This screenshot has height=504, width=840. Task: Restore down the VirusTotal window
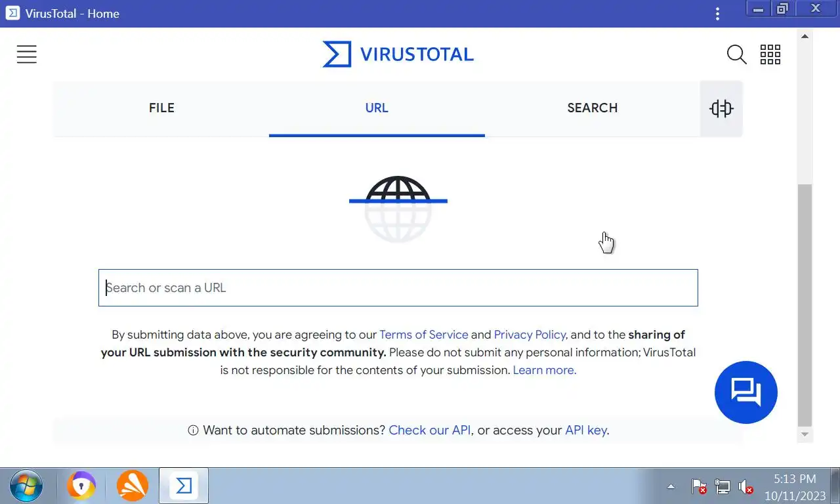(782, 9)
